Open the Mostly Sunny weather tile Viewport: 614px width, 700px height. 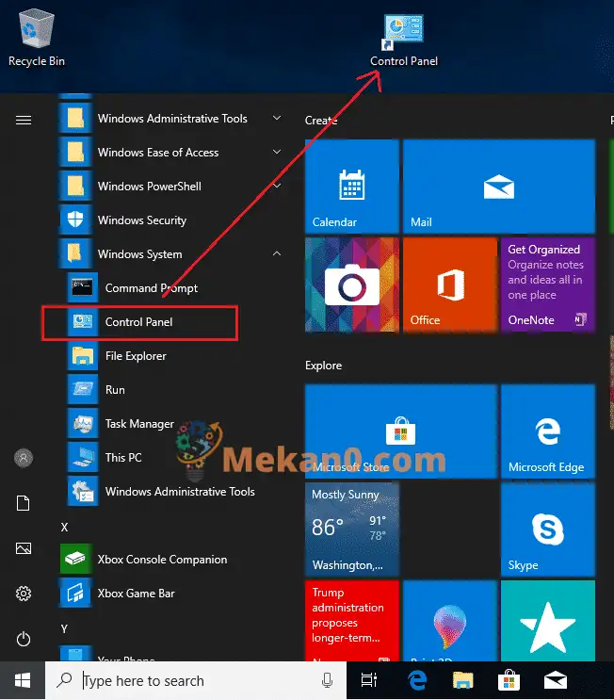tap(352, 529)
